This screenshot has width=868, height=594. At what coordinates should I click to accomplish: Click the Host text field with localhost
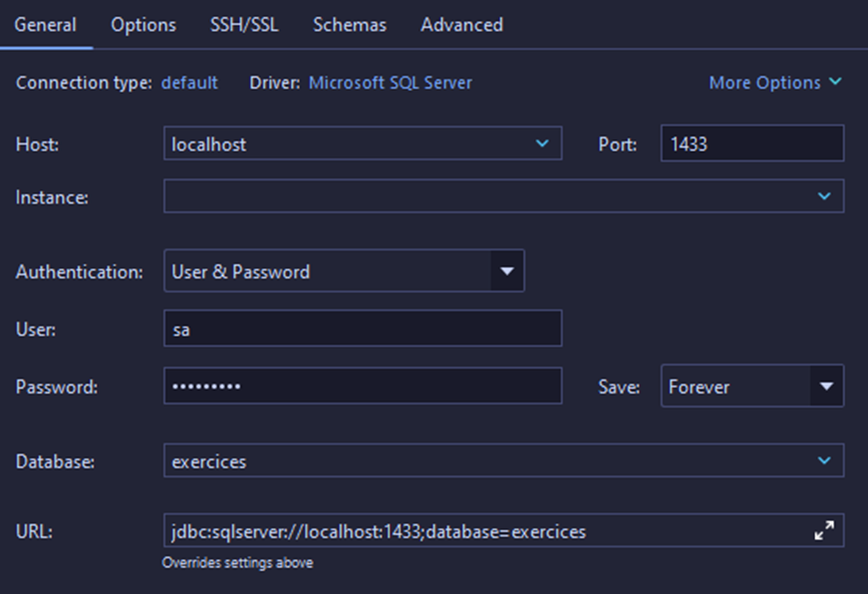coord(344,144)
